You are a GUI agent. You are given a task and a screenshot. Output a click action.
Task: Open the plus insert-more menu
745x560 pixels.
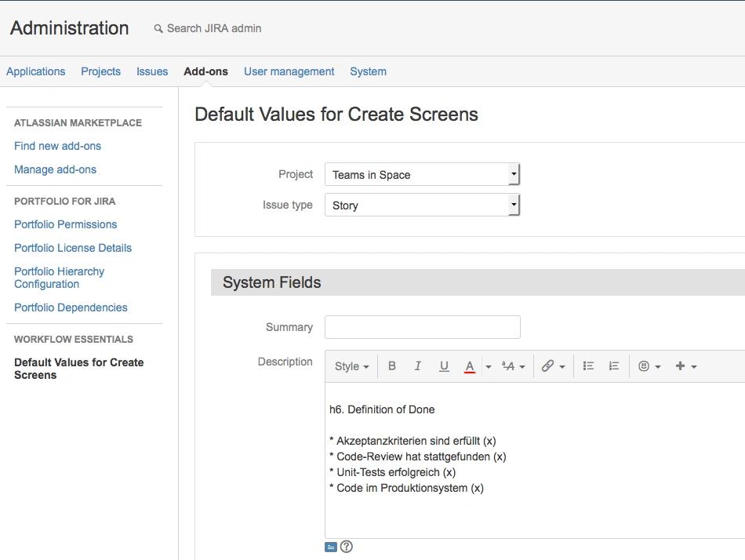point(685,366)
